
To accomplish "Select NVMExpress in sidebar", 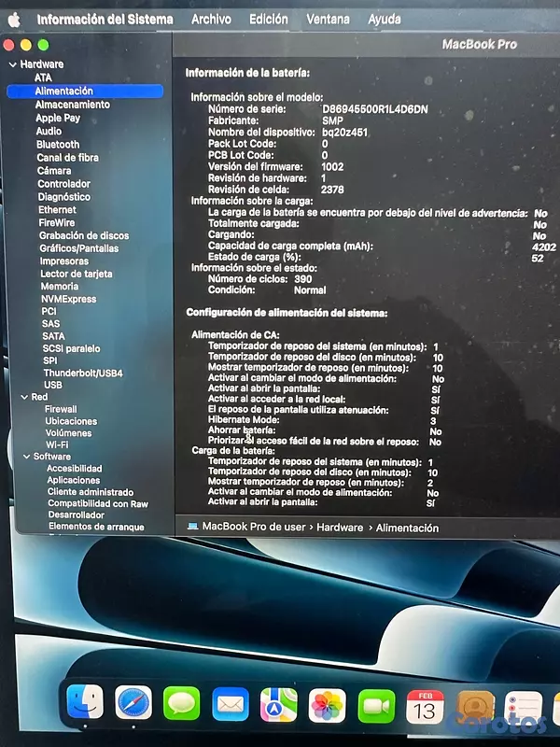I will coord(68,299).
